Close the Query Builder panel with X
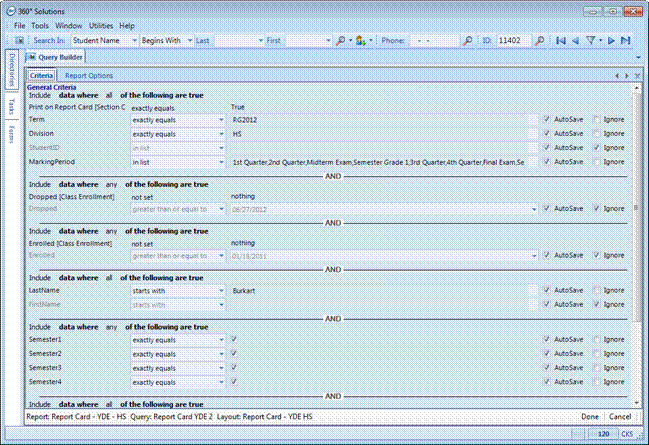 click(637, 76)
